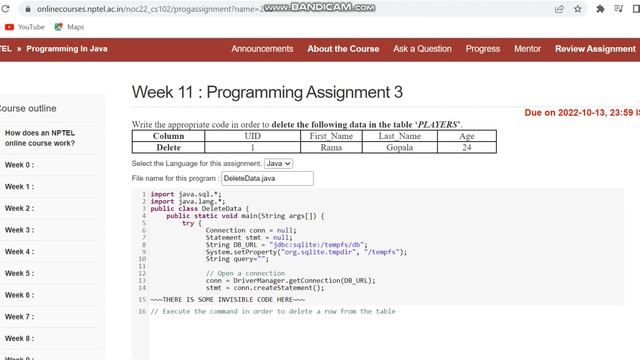Viewport: 640px width, 360px height.
Task: Click the 'Gopala' table cell
Action: click(x=399, y=147)
